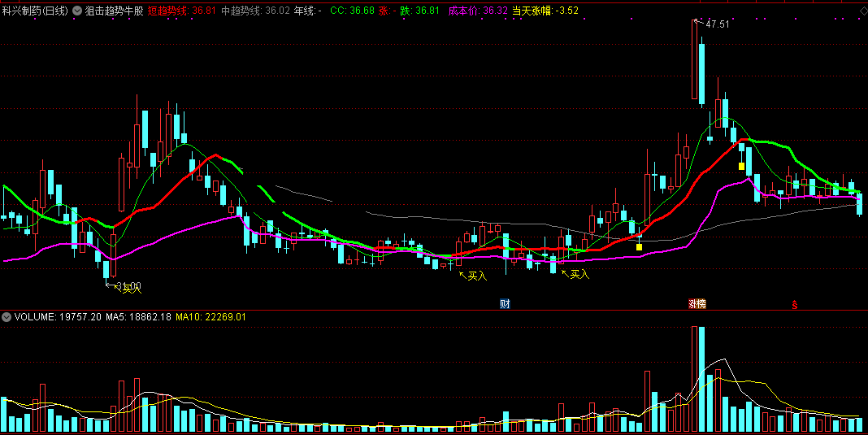Click the last cyan candlestick on the right edge
868x435 pixels.
[x=860, y=204]
